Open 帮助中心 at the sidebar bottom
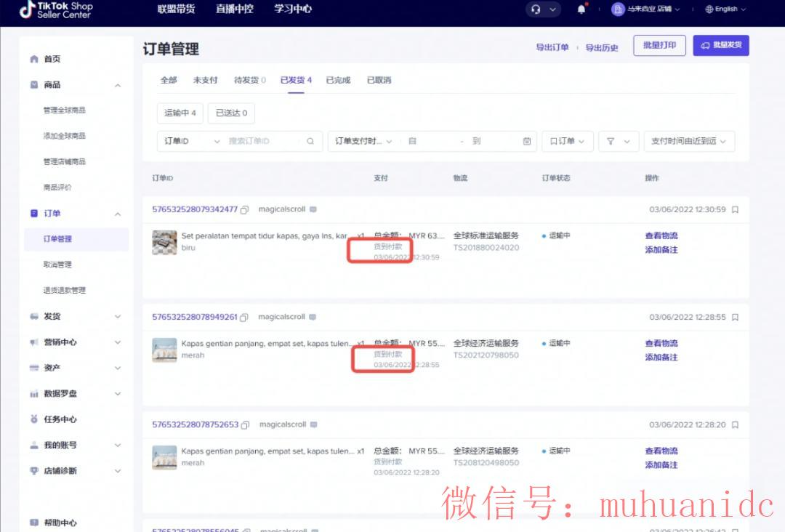 point(60,523)
